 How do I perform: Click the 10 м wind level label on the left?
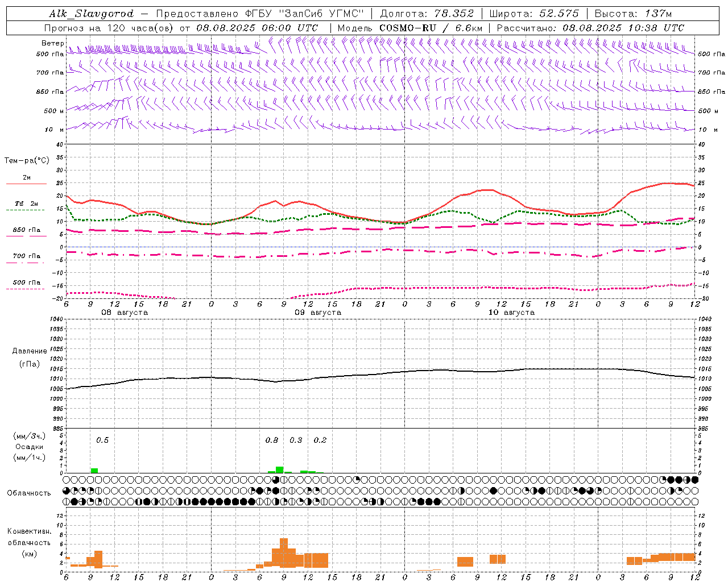click(54, 130)
